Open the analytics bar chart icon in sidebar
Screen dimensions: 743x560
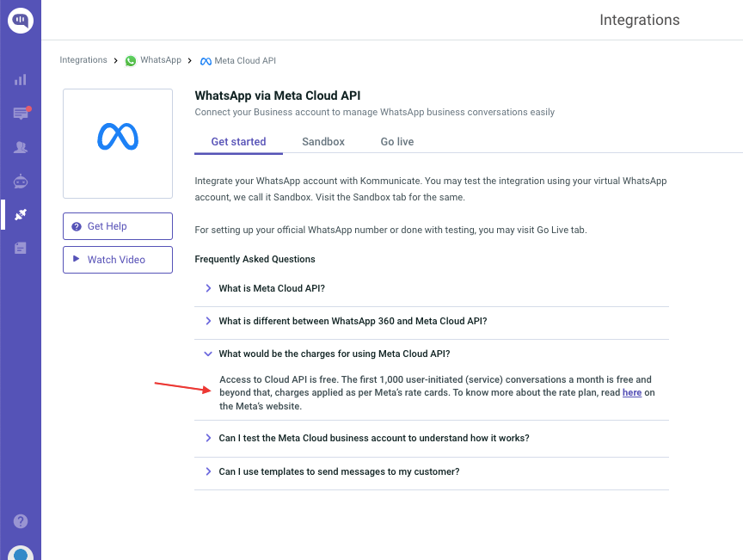pyautogui.click(x=21, y=80)
